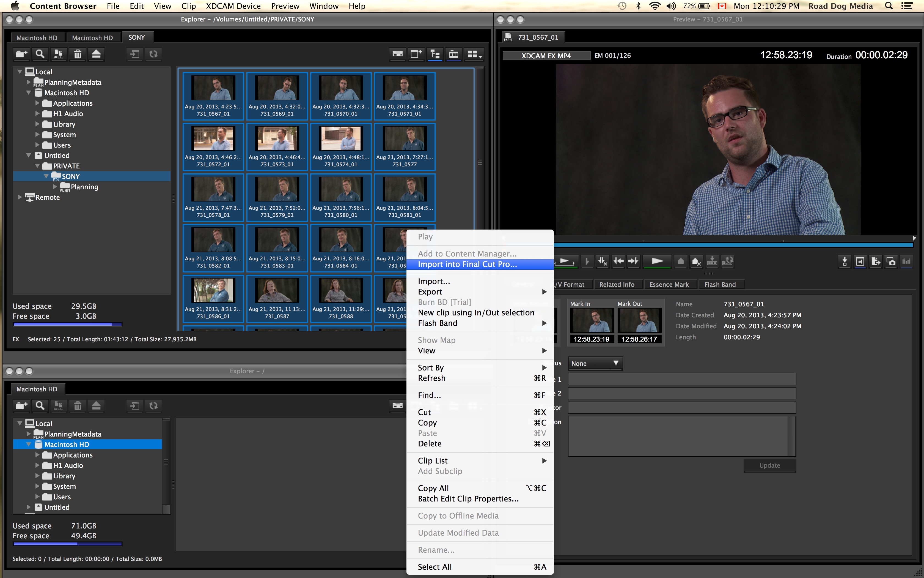Click refresh arrows icon in SONY explorer toolbar
The height and width of the screenshot is (578, 924).
[x=153, y=54]
